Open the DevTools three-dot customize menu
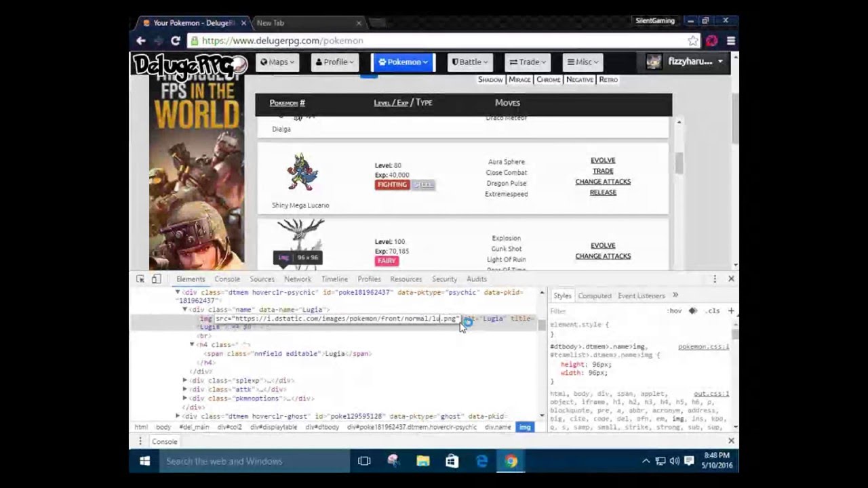The height and width of the screenshot is (488, 868). (x=714, y=279)
